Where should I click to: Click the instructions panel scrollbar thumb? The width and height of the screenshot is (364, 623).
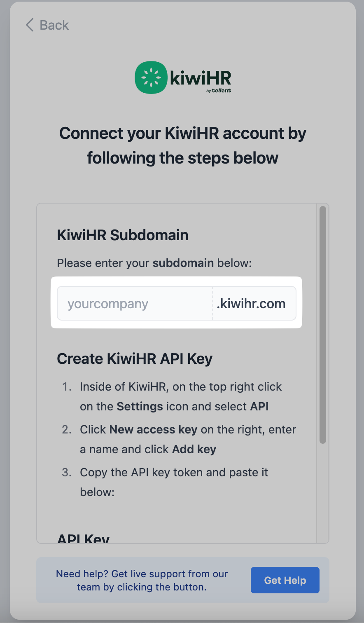pyautogui.click(x=322, y=325)
